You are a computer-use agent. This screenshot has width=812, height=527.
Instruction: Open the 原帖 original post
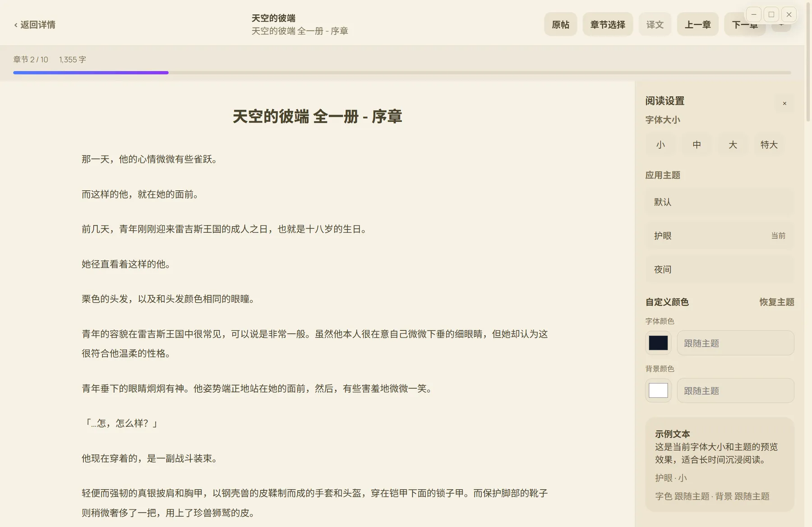560,24
